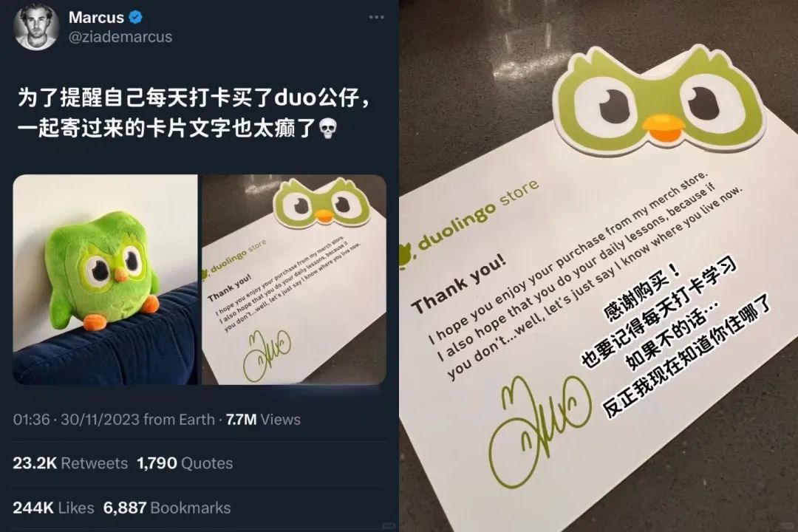Click the Marcus display name
The image size is (798, 532).
click(96, 17)
